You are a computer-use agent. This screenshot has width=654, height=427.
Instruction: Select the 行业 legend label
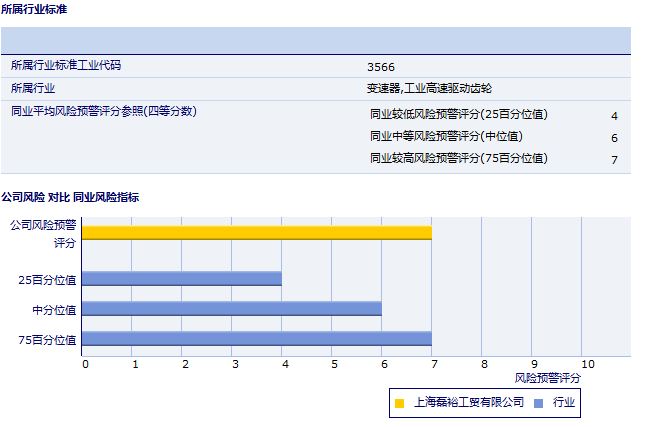(x=563, y=402)
